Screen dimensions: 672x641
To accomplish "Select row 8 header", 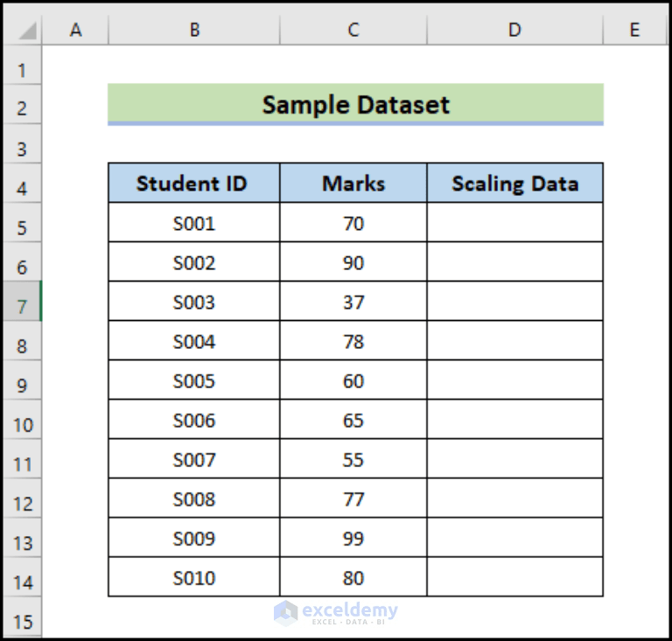I will click(x=23, y=340).
